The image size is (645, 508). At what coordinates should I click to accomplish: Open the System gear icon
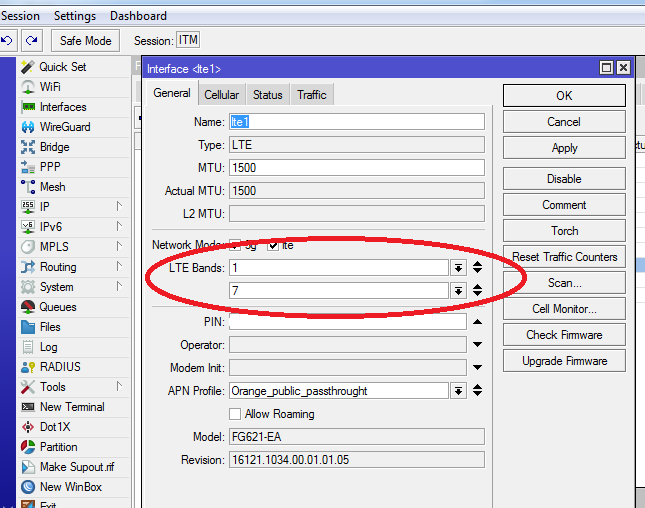pyautogui.click(x=28, y=287)
